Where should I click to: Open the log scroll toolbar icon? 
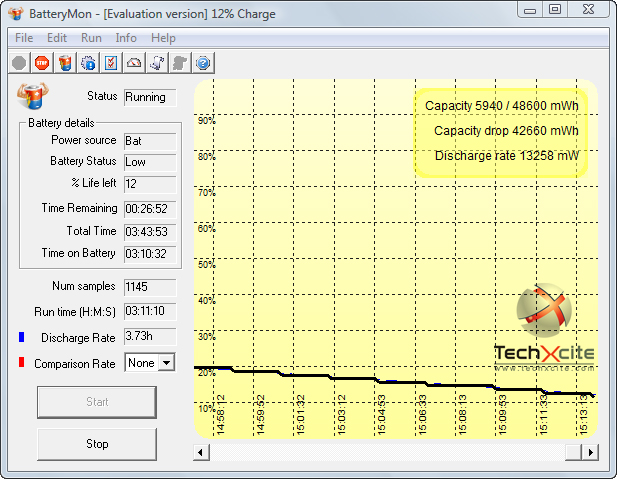[157, 63]
